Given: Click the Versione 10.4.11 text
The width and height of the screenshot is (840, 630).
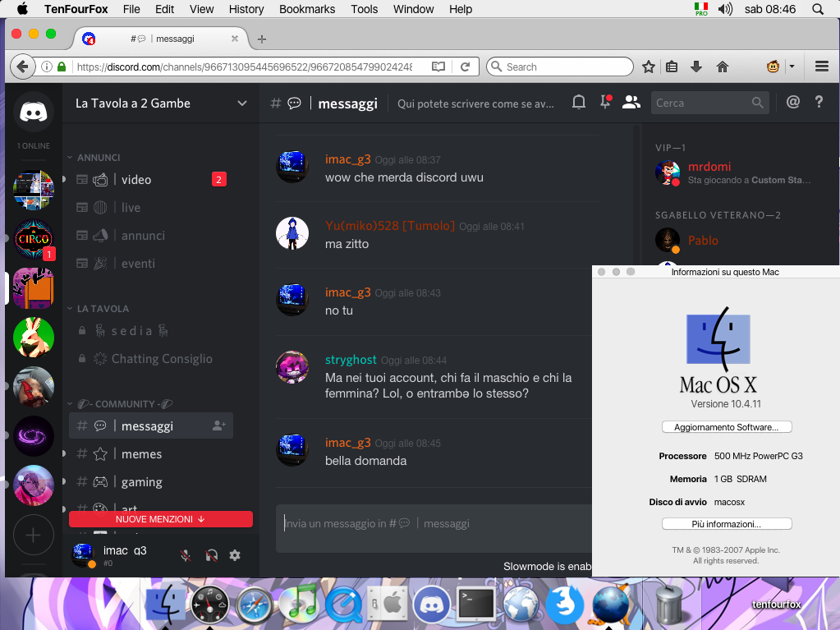Looking at the screenshot, I should [x=726, y=404].
